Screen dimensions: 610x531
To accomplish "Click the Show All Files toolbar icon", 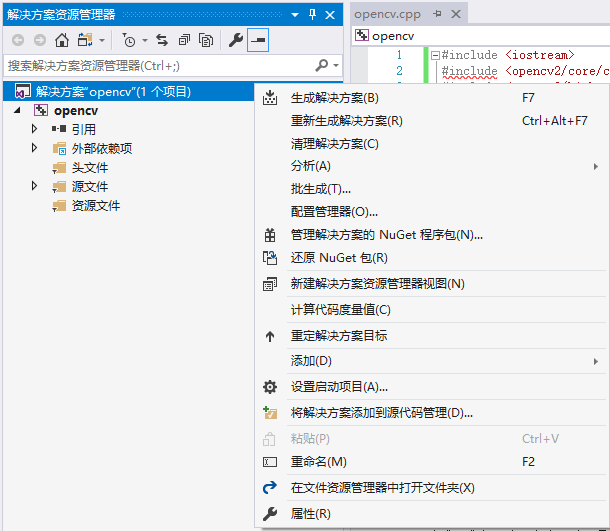I will tap(206, 40).
